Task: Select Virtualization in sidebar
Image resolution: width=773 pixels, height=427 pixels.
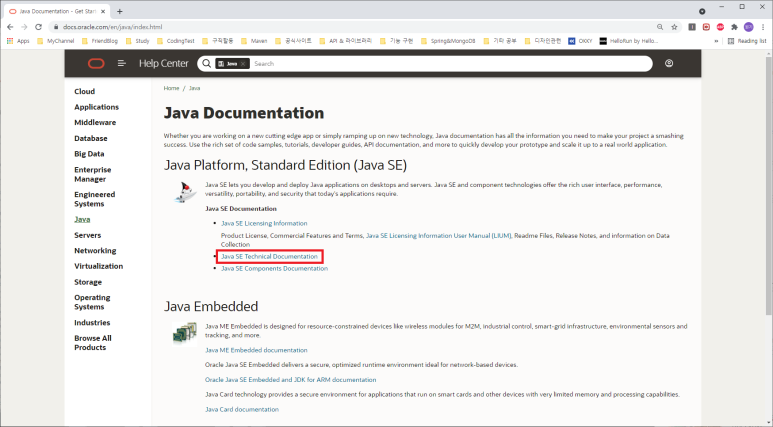Action: [x=99, y=266]
